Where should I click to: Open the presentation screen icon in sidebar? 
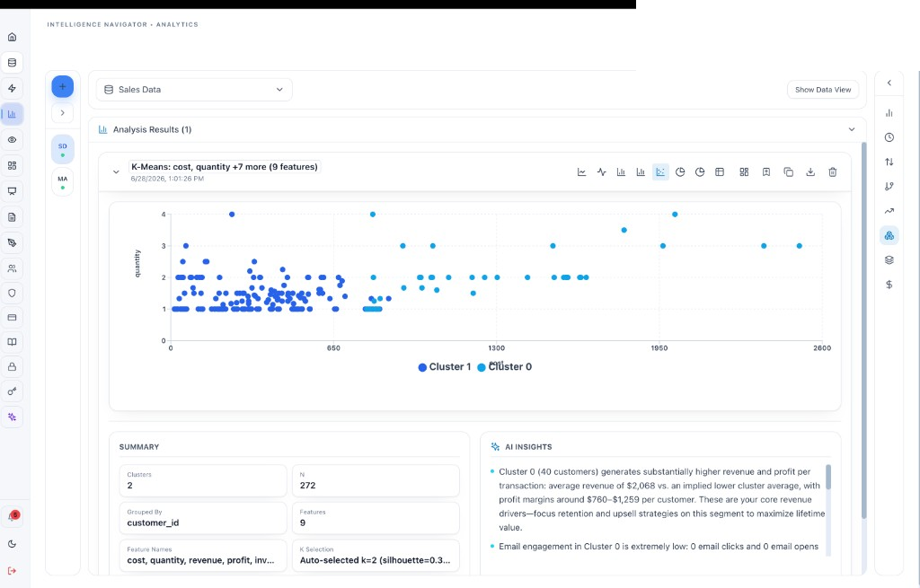pyautogui.click(x=12, y=191)
